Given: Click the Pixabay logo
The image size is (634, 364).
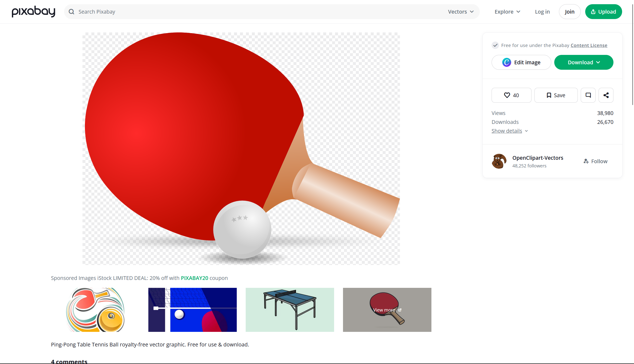Looking at the screenshot, I should pos(33,12).
